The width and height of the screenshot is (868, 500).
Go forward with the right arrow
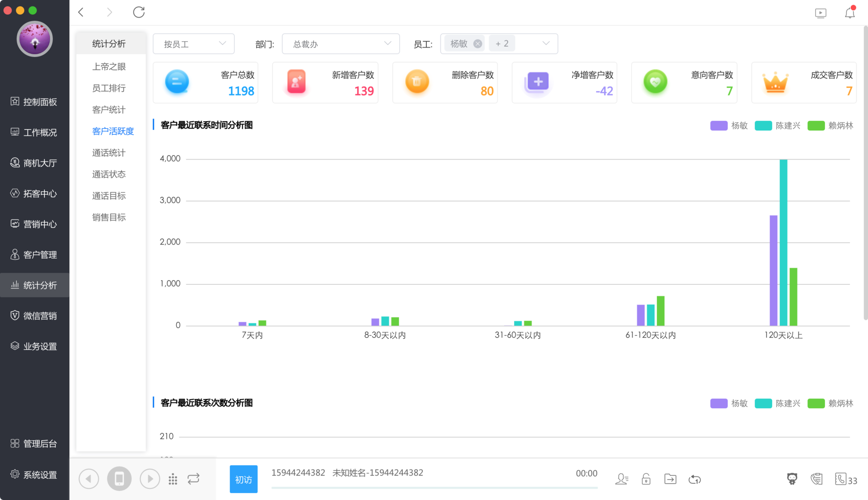coord(109,12)
